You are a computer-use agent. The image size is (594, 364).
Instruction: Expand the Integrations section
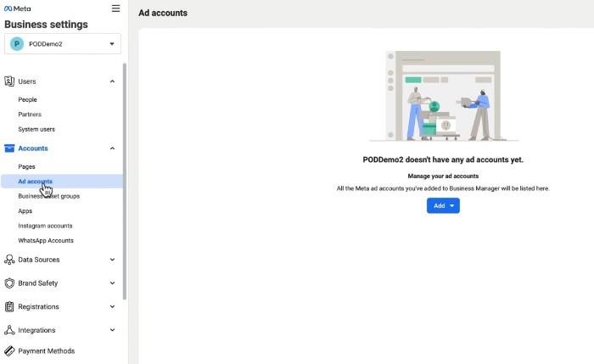pyautogui.click(x=112, y=330)
